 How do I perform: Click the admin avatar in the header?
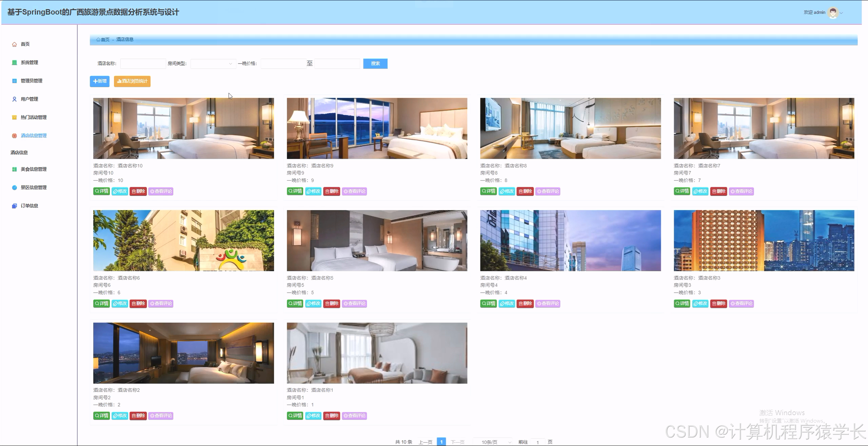pyautogui.click(x=832, y=13)
